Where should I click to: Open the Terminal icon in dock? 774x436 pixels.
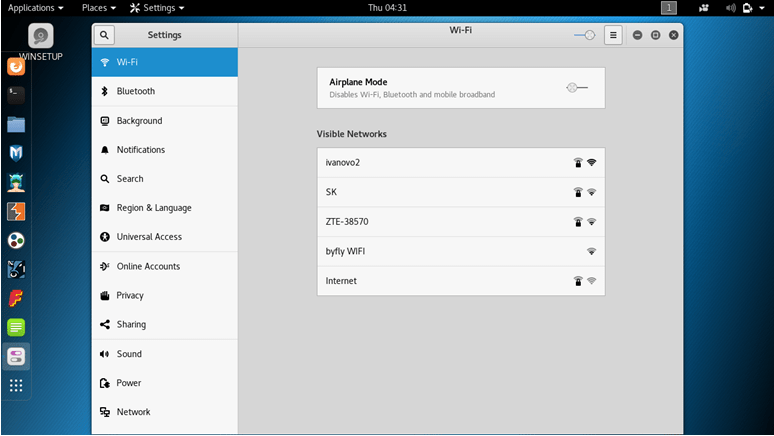(x=16, y=94)
